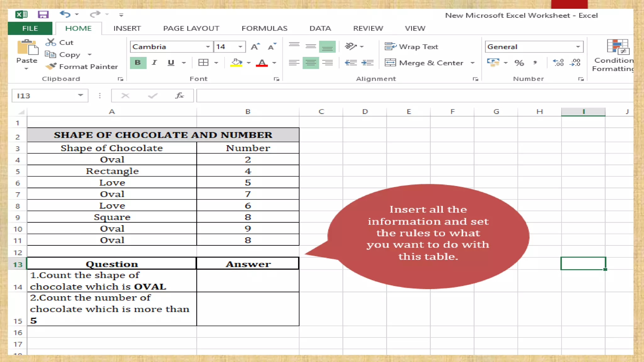
Task: Cut the selected cells
Action: (x=59, y=42)
